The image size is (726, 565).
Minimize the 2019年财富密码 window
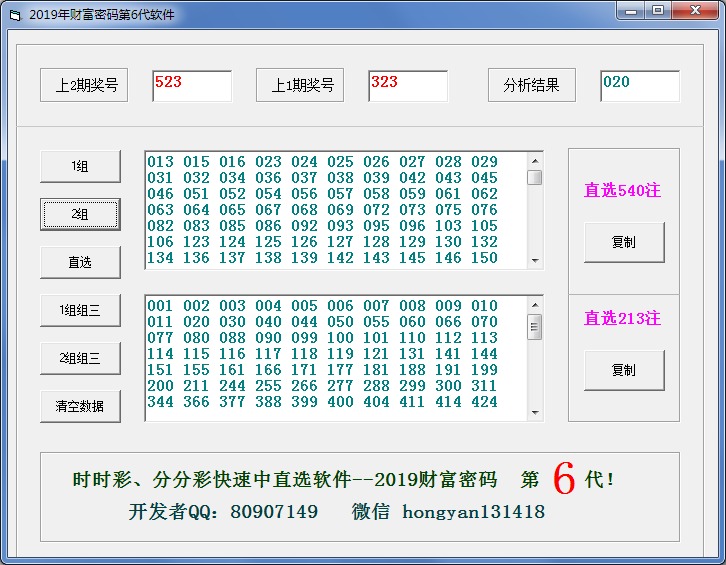coord(630,11)
